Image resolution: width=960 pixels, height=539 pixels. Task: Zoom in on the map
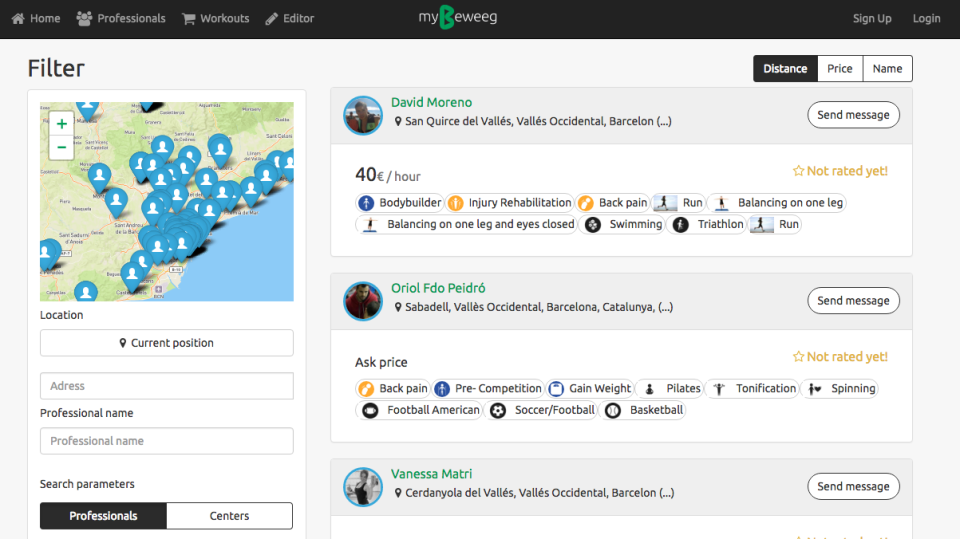61,124
